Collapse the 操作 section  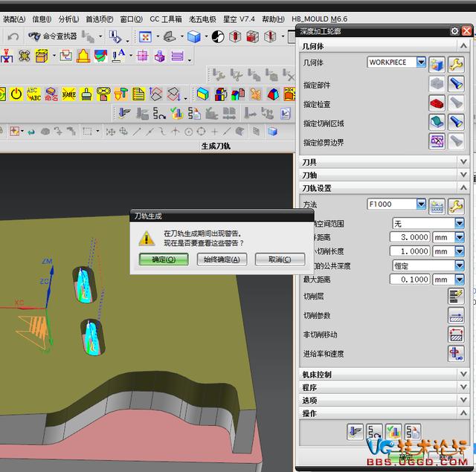463,413
